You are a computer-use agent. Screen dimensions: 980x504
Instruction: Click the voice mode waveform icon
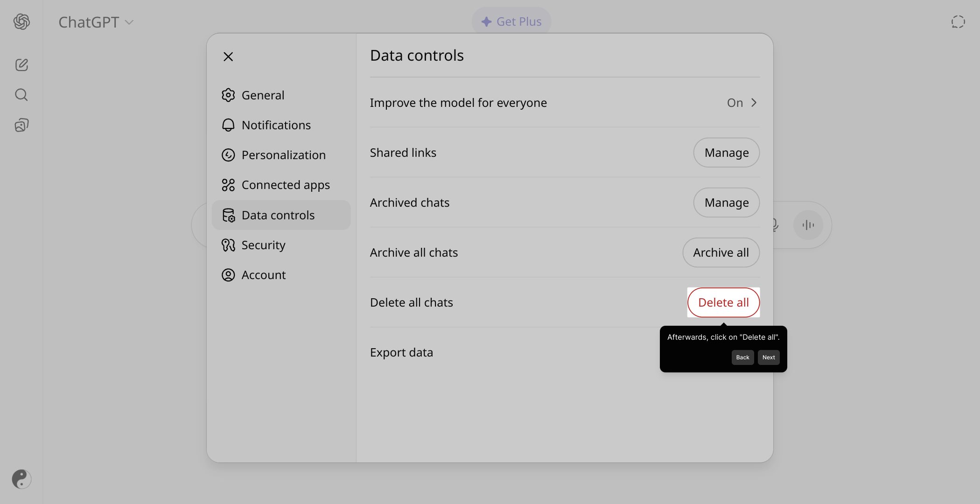pos(808,225)
